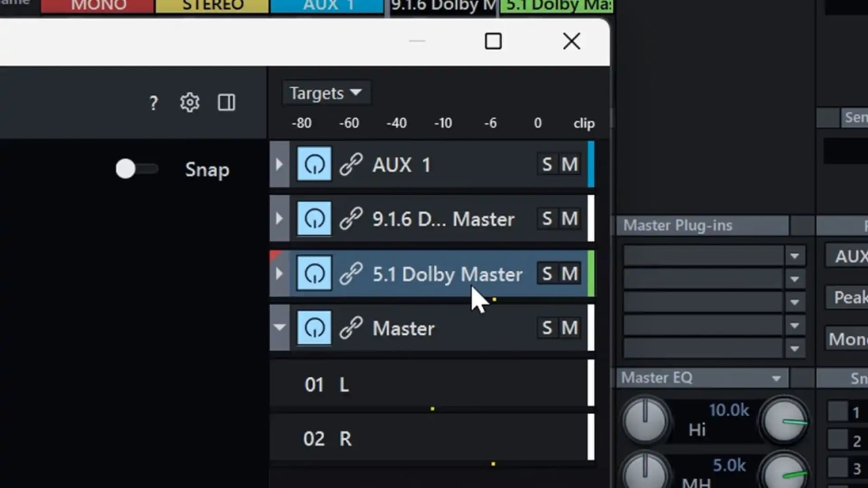Click the AUX 1 meter power icon

pyautogui.click(x=314, y=165)
